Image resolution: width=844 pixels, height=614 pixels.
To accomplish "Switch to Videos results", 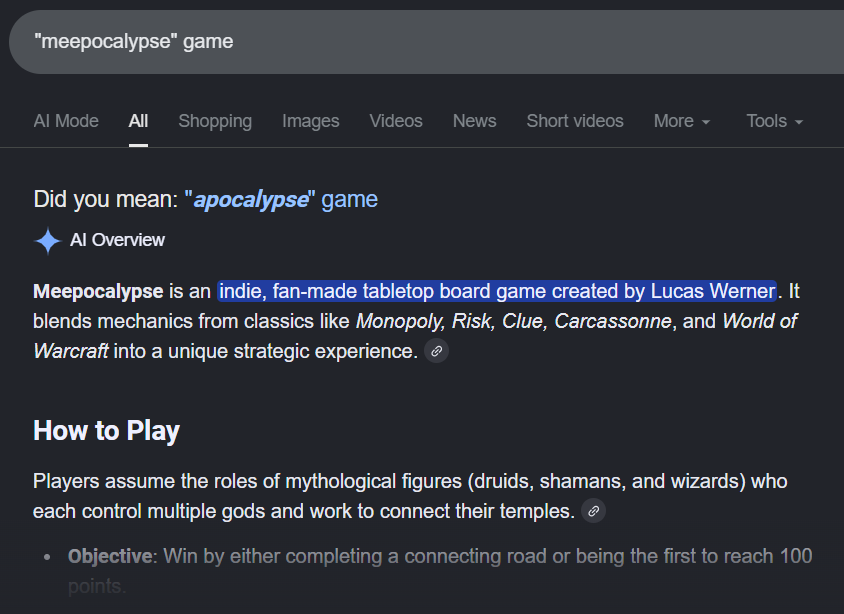I will pos(396,121).
